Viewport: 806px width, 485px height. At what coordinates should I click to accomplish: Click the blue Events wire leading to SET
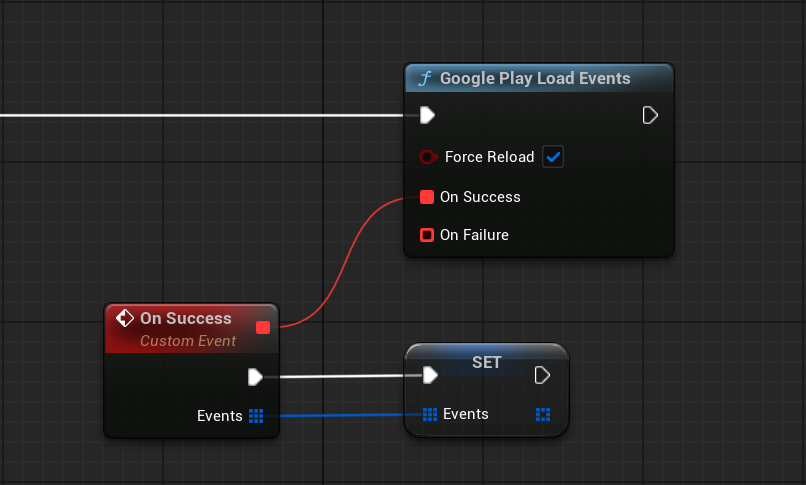[340, 415]
